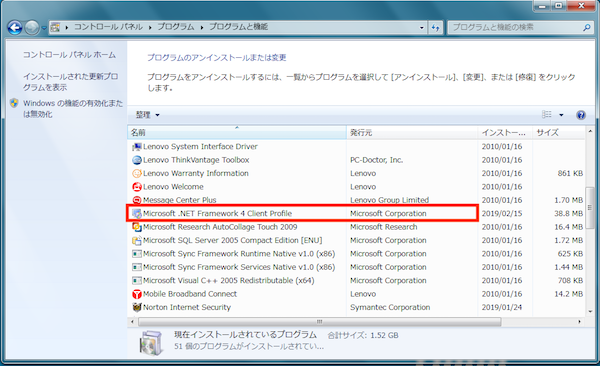Select Microsoft Visual C++ 2005 Redistributable name
This screenshot has width=600, height=366.
(228, 281)
